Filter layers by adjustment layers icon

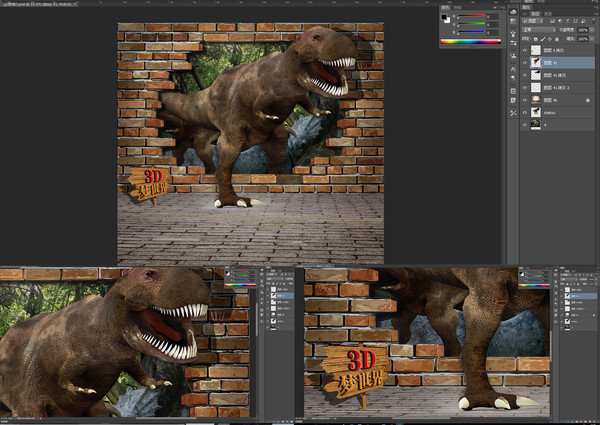(560, 21)
